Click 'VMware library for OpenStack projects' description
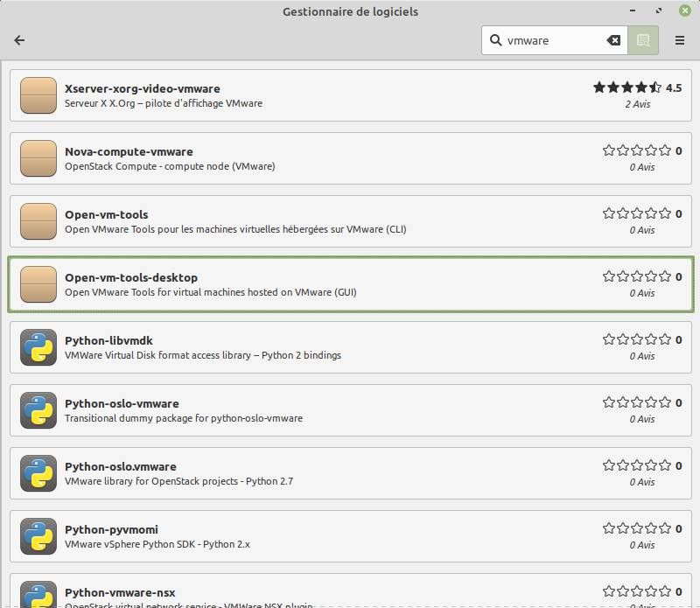The height and width of the screenshot is (608, 700). point(178,481)
